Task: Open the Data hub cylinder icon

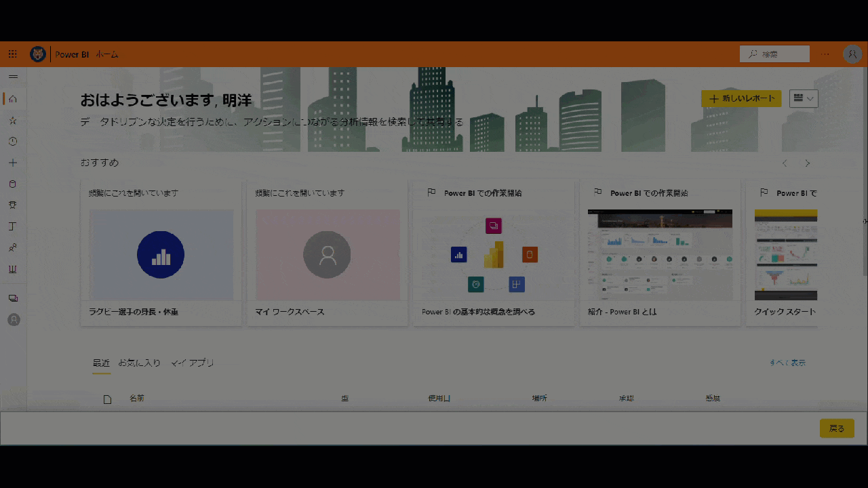Action: [x=13, y=184]
